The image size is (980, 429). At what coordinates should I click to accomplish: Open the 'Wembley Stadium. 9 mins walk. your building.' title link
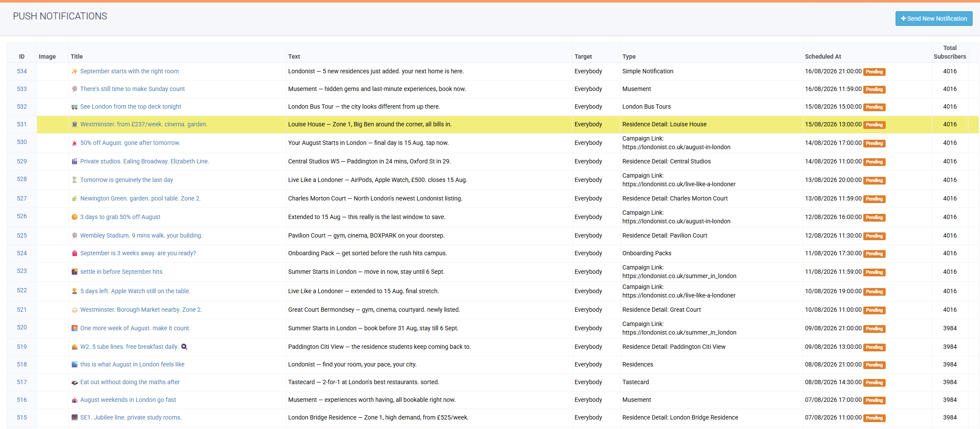[x=141, y=236]
